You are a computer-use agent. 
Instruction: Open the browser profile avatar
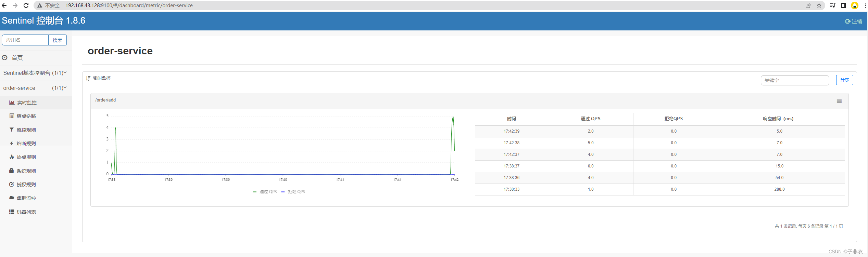[x=855, y=5]
